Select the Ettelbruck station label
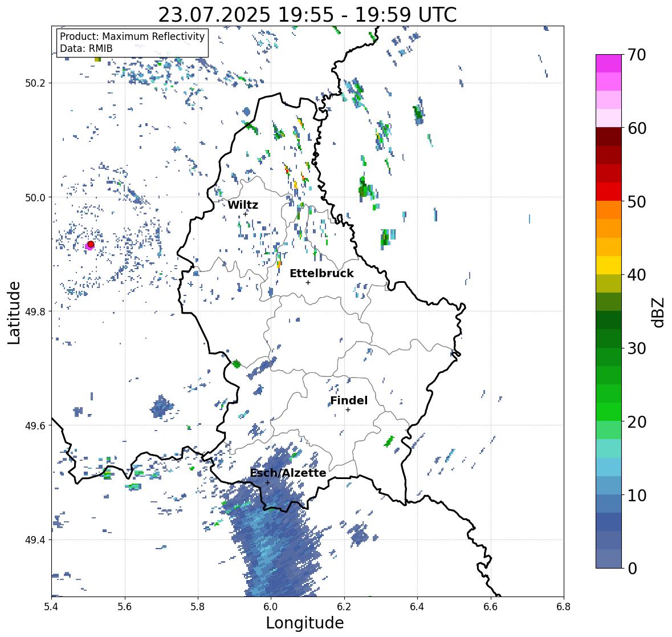 coord(321,273)
